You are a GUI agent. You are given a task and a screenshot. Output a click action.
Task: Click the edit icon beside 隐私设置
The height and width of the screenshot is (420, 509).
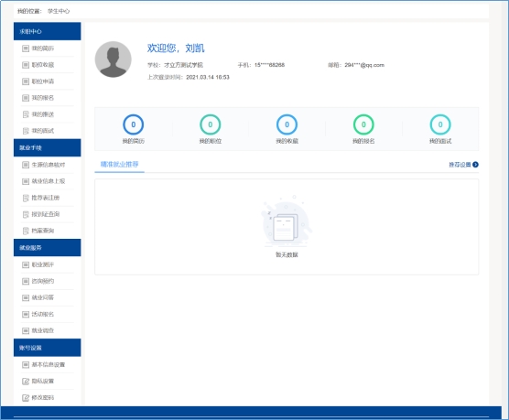point(26,381)
